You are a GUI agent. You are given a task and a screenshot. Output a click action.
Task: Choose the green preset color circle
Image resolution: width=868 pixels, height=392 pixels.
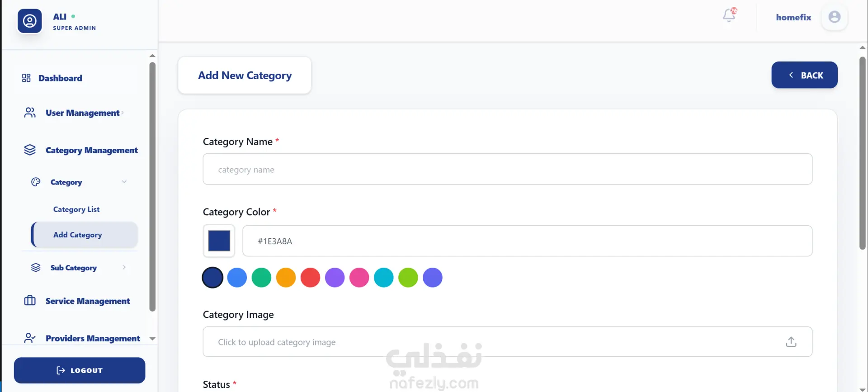[261, 278]
